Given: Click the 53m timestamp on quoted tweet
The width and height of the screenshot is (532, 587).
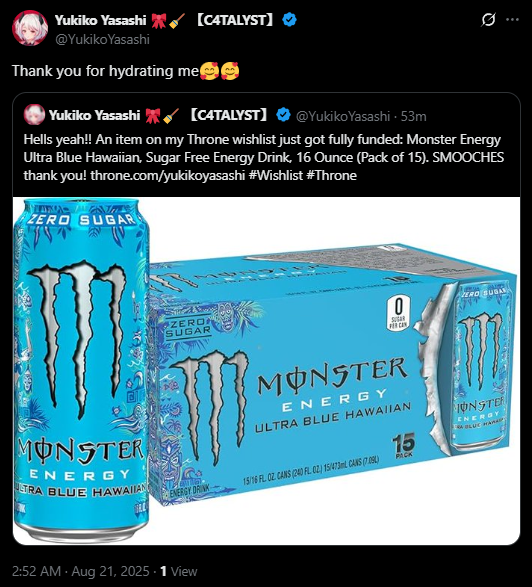Looking at the screenshot, I should coord(413,116).
